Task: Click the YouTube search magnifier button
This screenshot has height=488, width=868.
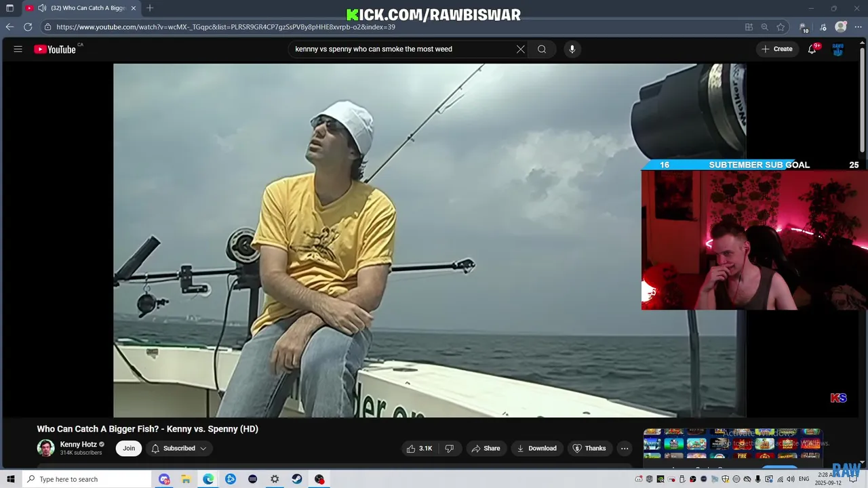Action: click(x=542, y=49)
